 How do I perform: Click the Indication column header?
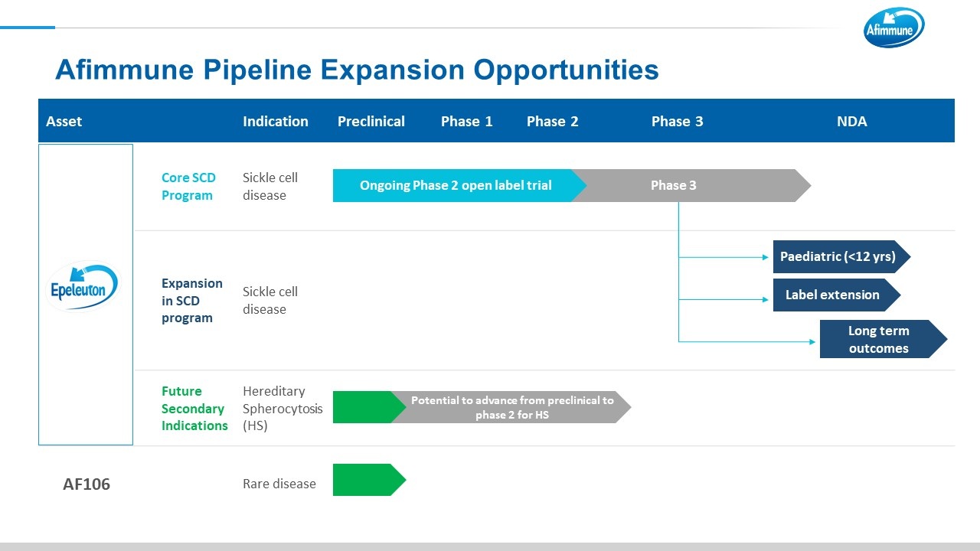(276, 122)
